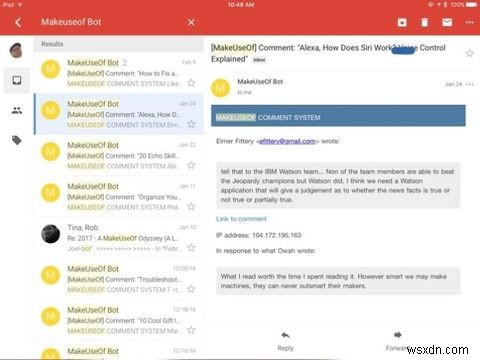Open the contacts people icon in sidebar

click(17, 110)
